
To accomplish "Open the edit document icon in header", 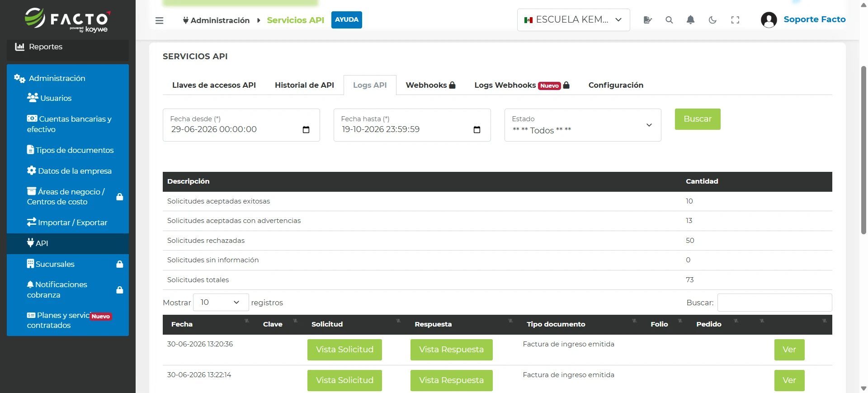I will coord(647,20).
